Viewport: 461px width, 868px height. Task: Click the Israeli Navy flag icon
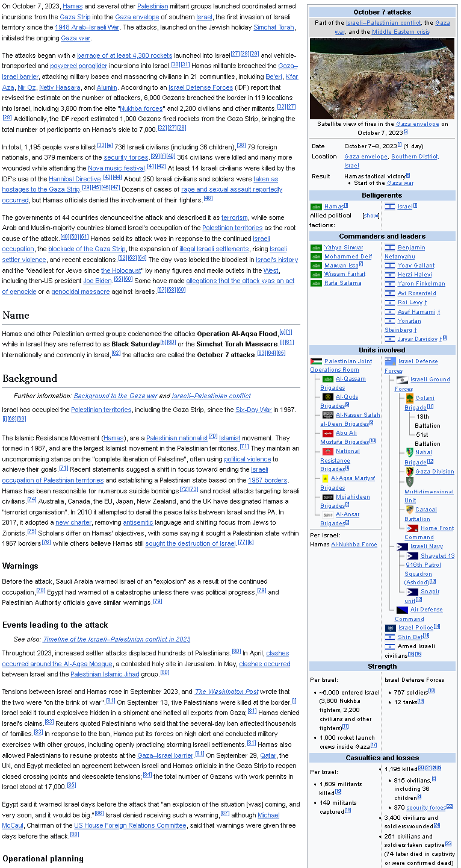pyautogui.click(x=402, y=547)
